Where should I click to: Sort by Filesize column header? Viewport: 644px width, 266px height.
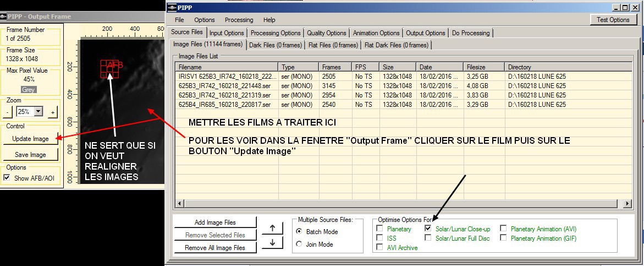pos(484,67)
